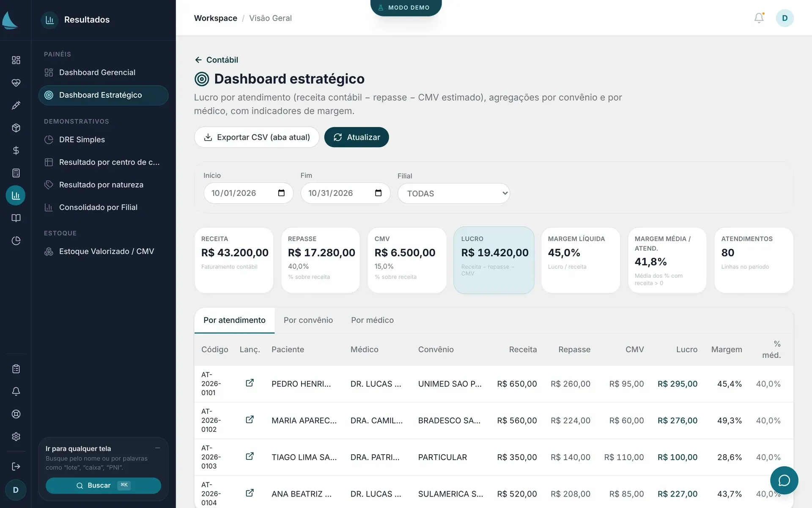Open calendar picker of Fim date
Screen dimensions: 812x508
378,193
